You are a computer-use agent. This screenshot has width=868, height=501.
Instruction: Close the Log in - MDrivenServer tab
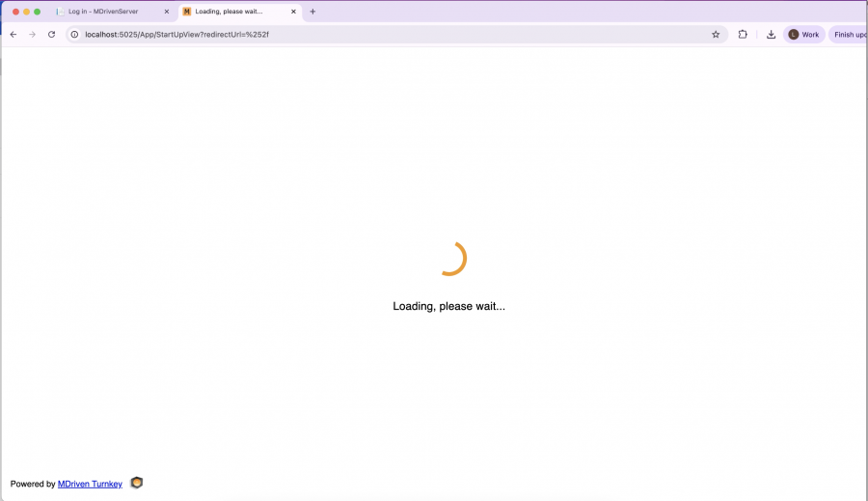point(167,11)
